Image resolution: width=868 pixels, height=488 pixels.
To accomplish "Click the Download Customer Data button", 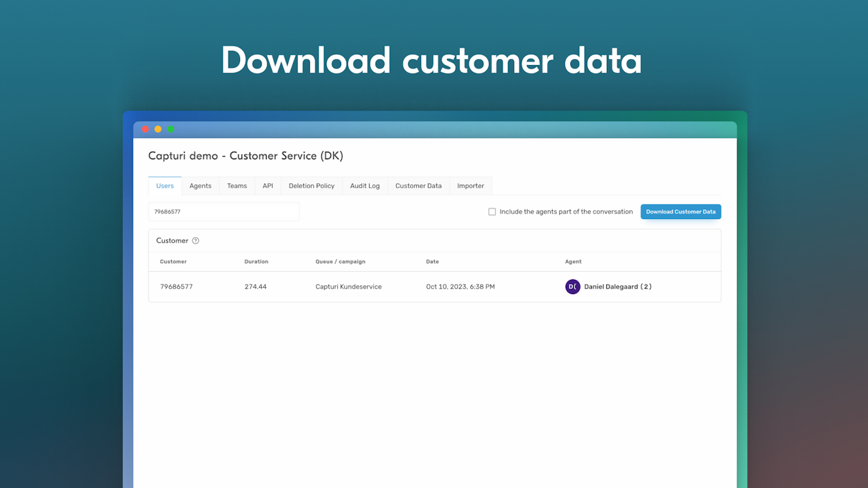I will [x=681, y=211].
